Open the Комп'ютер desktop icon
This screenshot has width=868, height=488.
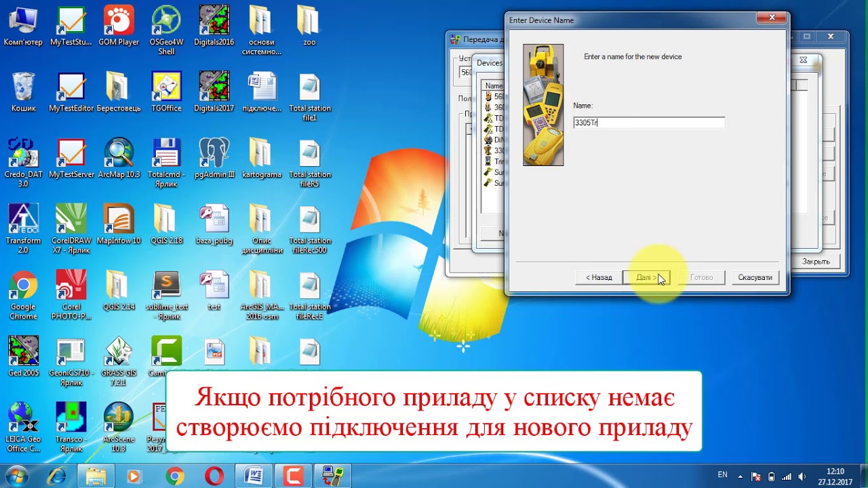[x=23, y=26]
